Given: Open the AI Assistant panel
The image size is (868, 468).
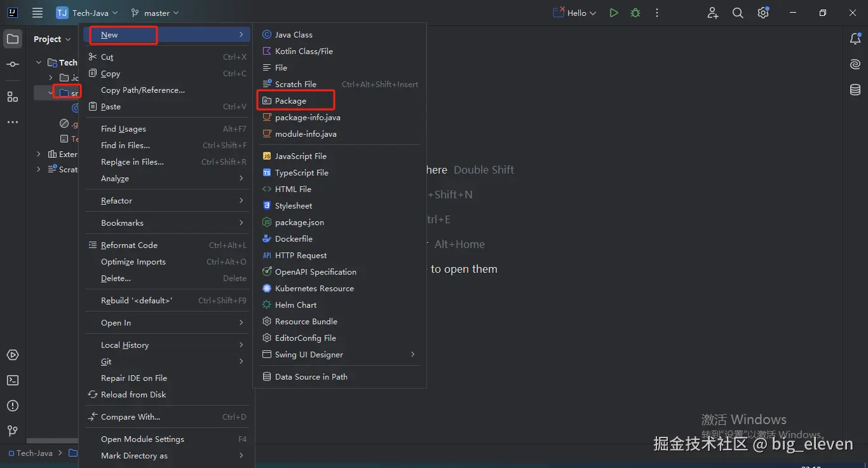Looking at the screenshot, I should pos(855,64).
